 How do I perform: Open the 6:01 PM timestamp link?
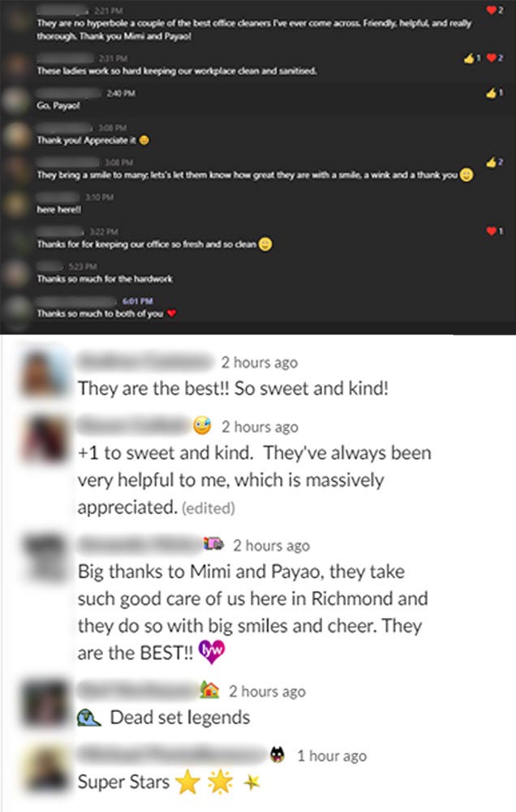[137, 301]
